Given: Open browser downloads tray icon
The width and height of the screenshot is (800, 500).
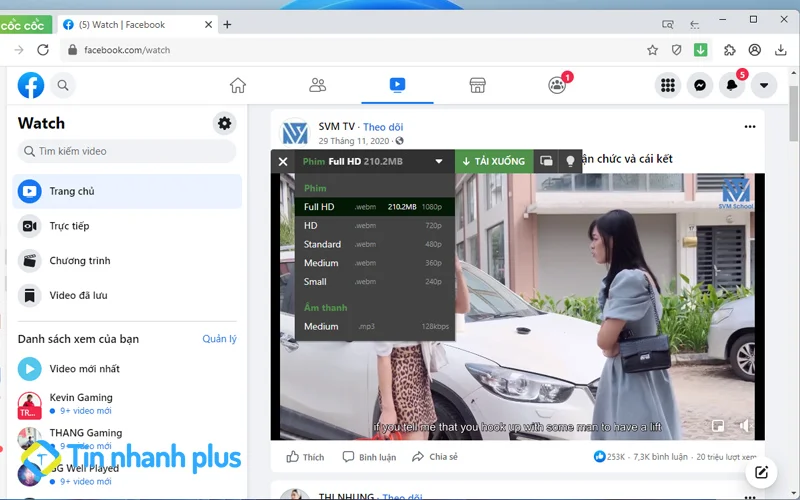Looking at the screenshot, I should point(781,49).
